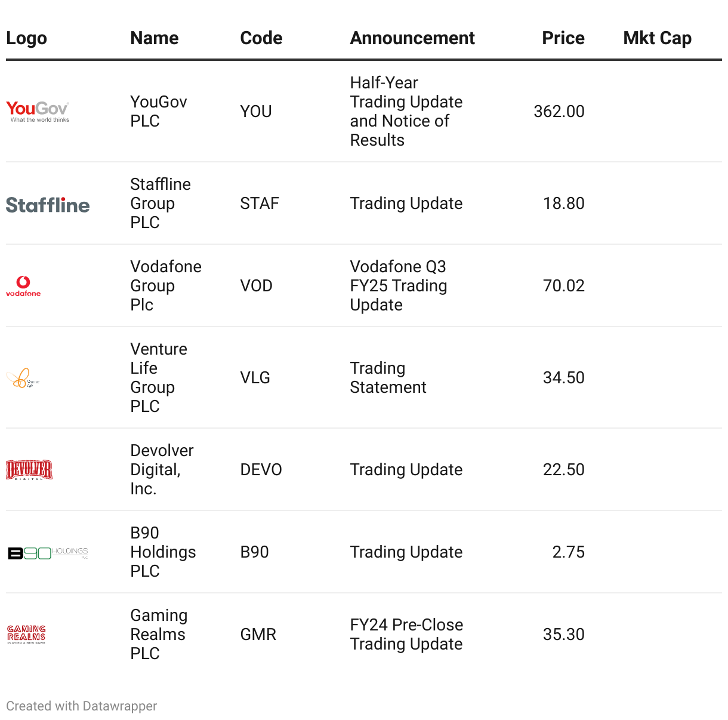
Task: Click the Vodafone Q3 FY25 Trading Update announcement
Action: tap(398, 286)
